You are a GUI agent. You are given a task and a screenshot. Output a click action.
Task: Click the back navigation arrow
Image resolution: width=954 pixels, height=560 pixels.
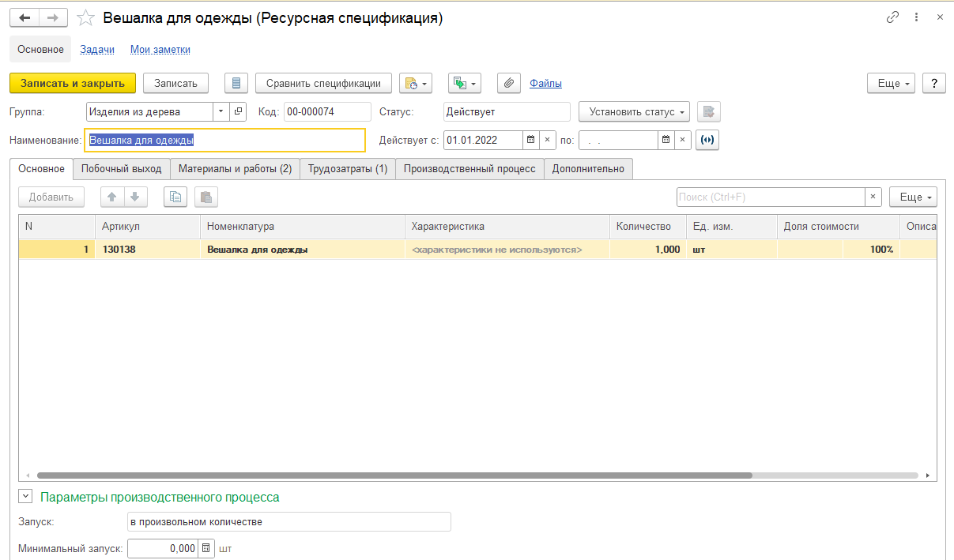point(24,17)
